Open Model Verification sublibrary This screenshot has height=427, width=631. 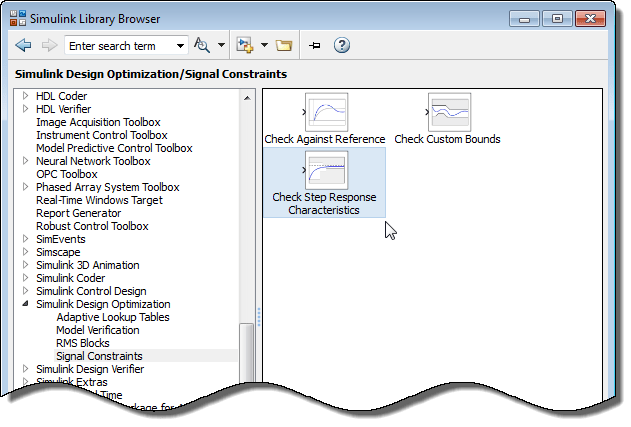click(98, 330)
